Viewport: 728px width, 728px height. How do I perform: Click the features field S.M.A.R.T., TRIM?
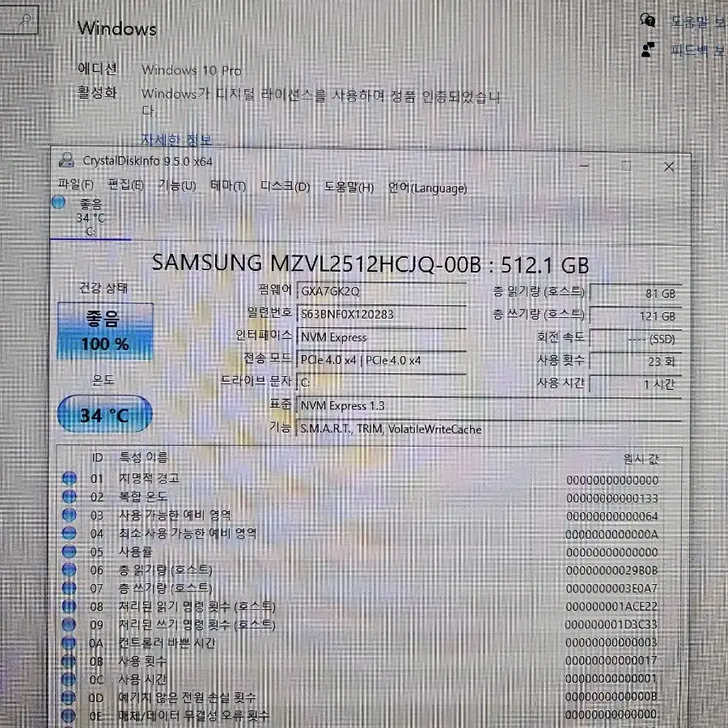[x=489, y=429]
